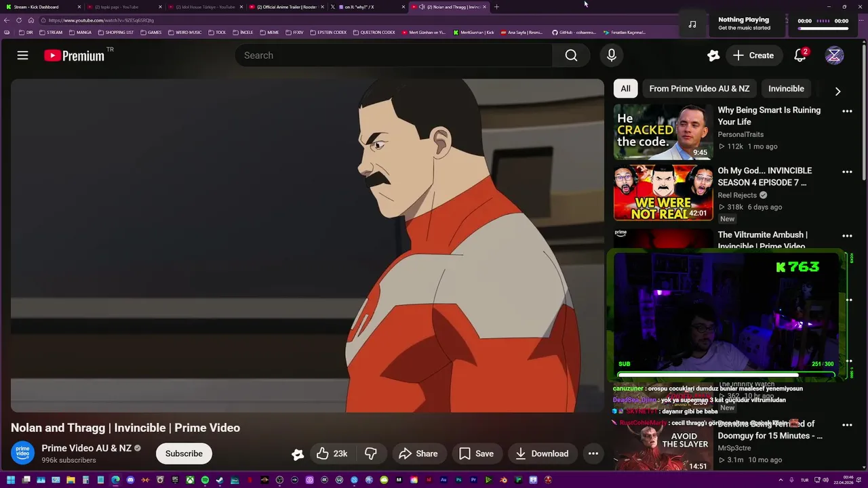The image size is (868, 488).
Task: Go back with browser back arrow
Action: click(7, 20)
